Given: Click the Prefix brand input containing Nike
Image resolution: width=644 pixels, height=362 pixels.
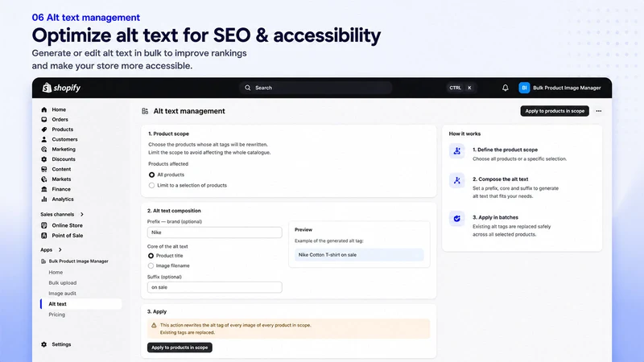Looking at the screenshot, I should click(214, 232).
